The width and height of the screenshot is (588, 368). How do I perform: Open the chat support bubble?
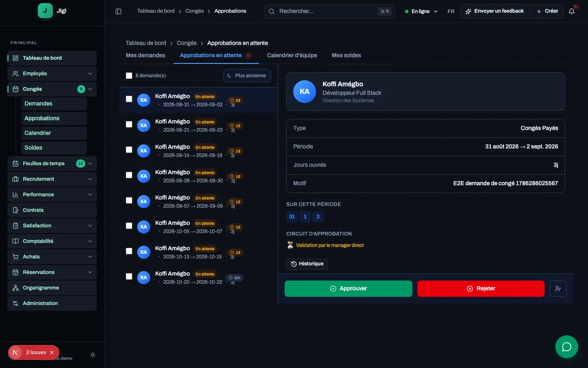(566, 347)
